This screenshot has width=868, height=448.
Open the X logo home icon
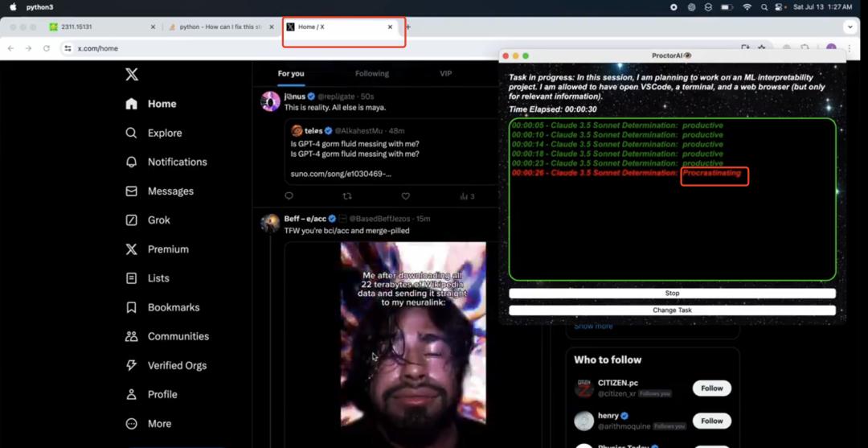pos(132,74)
